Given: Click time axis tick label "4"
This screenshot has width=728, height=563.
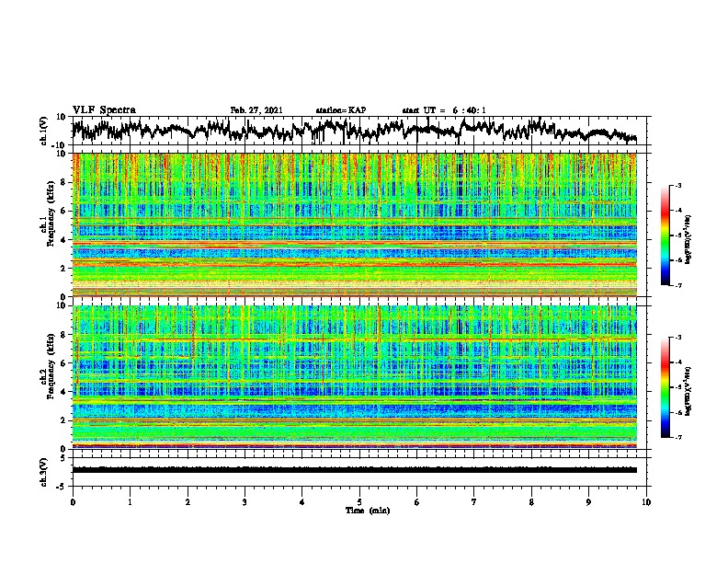Looking at the screenshot, I should pos(302,502).
